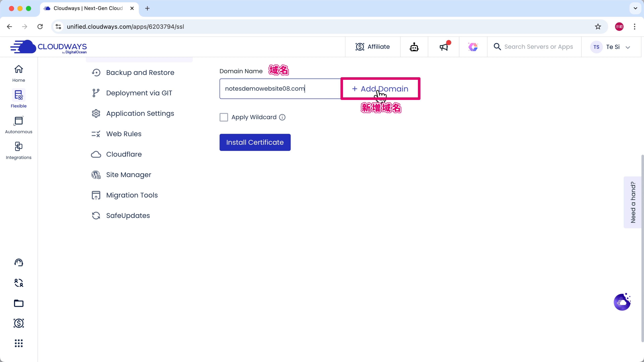The image size is (644, 362).
Task: Expand Chrome tab search chevron
Action: pyautogui.click(x=635, y=8)
